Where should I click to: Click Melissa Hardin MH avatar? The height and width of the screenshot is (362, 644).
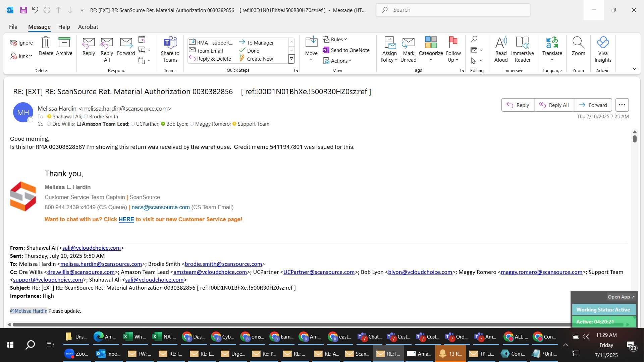pos(23,113)
